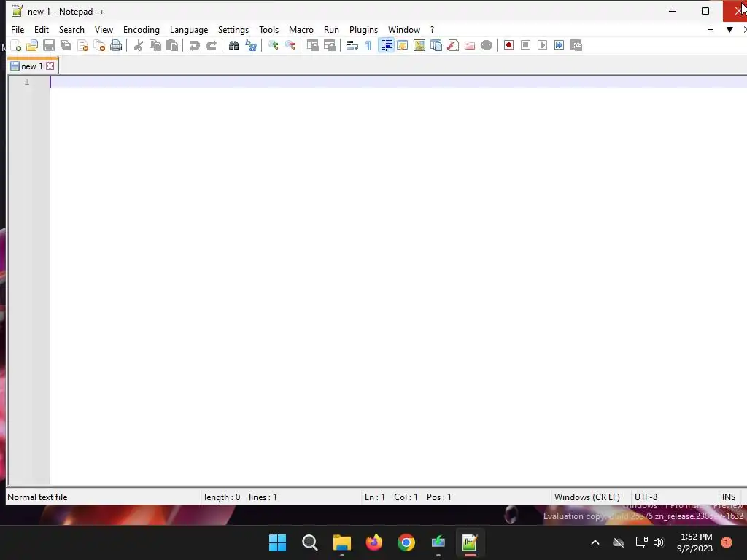Open the Search menu
Viewport: 747px width, 560px height.
click(71, 29)
